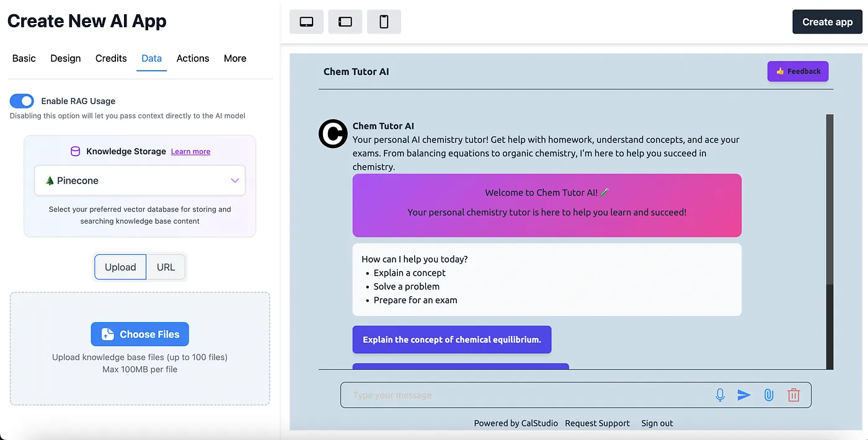Collapse the Chem Tutor AI avatar menu

pyautogui.click(x=333, y=134)
